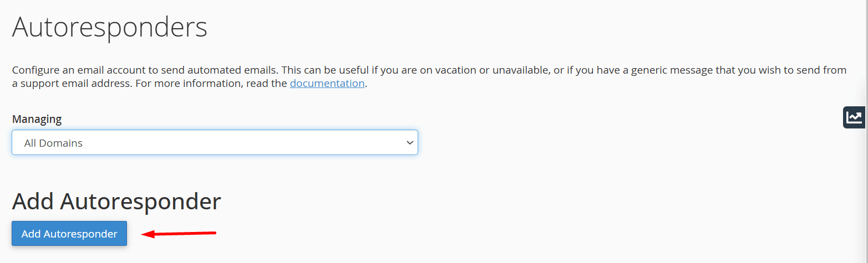Click the chevron arrow in All Domains box

[410, 143]
